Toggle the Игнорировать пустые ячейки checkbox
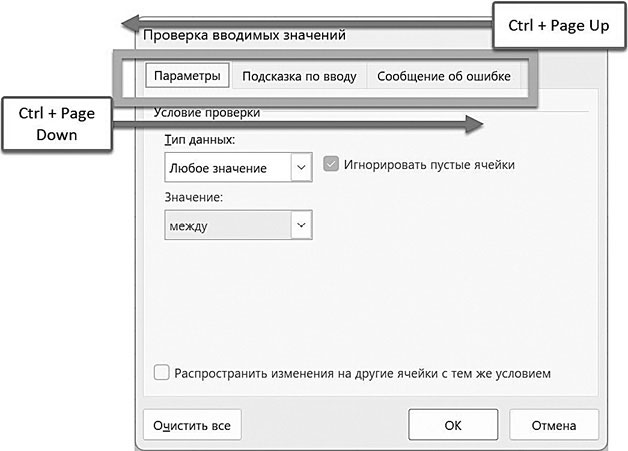The height and width of the screenshot is (451, 628). 332,165
